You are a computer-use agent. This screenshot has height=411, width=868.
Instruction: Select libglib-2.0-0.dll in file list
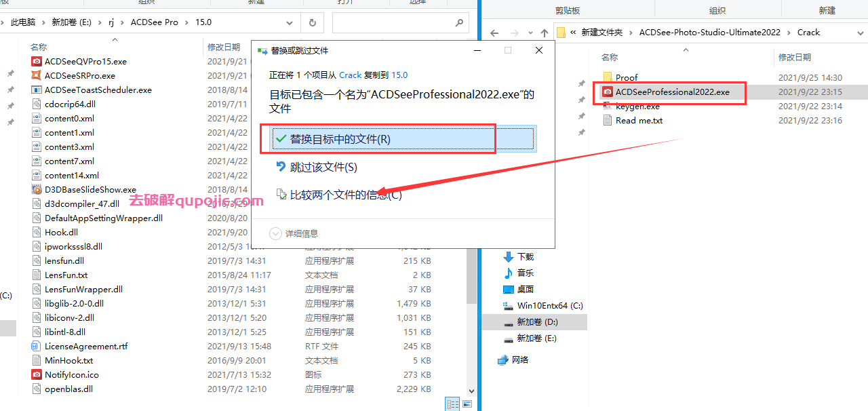point(74,303)
